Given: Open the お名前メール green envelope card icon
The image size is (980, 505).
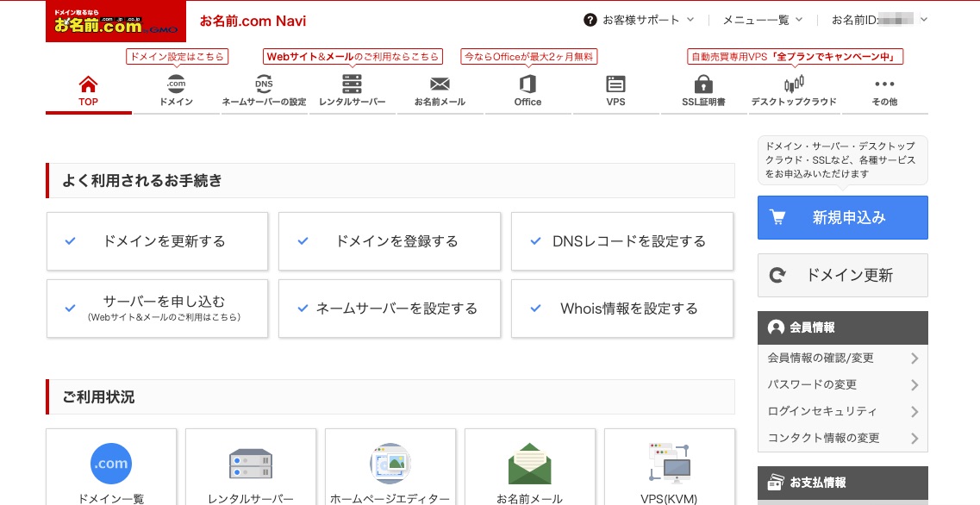Looking at the screenshot, I should tap(530, 464).
